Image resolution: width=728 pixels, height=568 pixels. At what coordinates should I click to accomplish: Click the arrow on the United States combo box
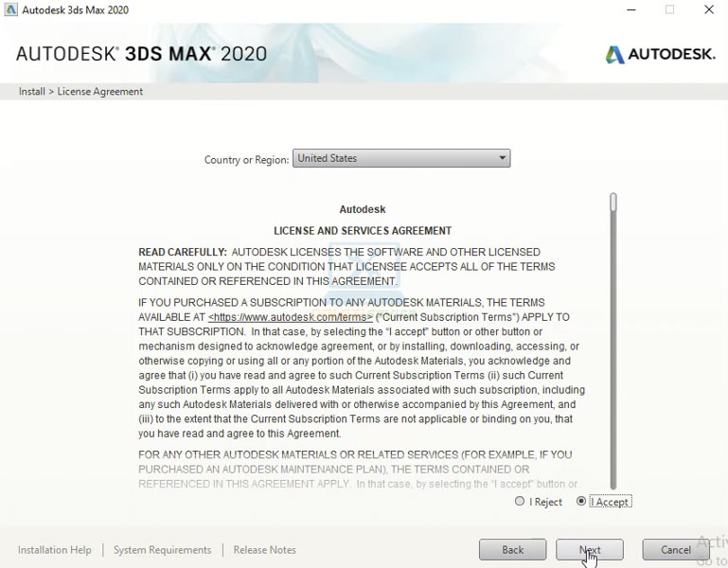click(502, 159)
